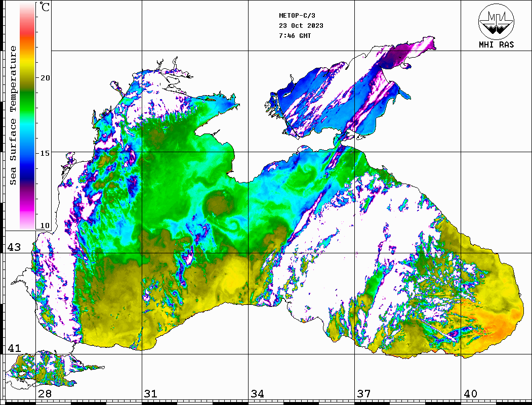Click longitude label '37'
Viewport: 532px width, 405px height.
tap(364, 393)
